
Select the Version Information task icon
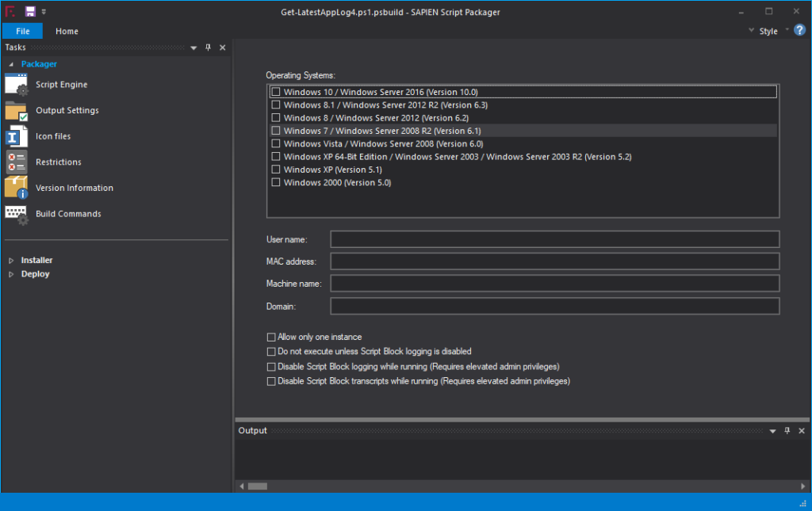[17, 187]
